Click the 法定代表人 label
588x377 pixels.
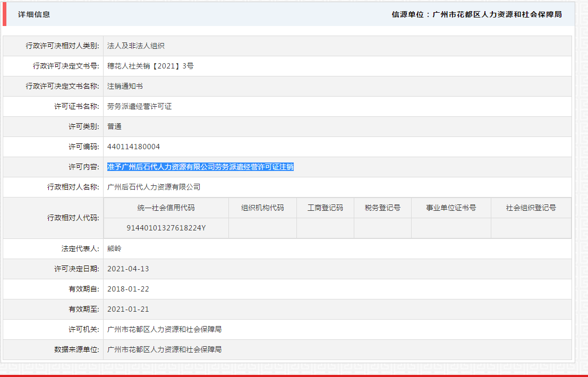click(80, 249)
